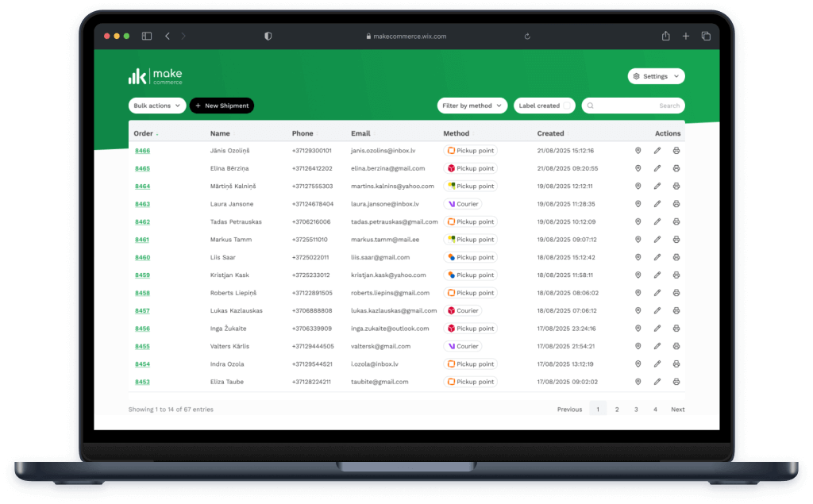
Task: Click the location pin for Laura Jansone's order
Action: 638,204
